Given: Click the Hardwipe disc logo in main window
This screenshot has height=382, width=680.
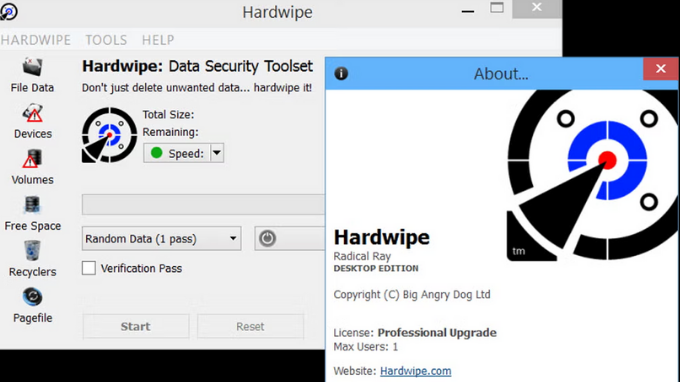Looking at the screenshot, I should click(x=109, y=135).
